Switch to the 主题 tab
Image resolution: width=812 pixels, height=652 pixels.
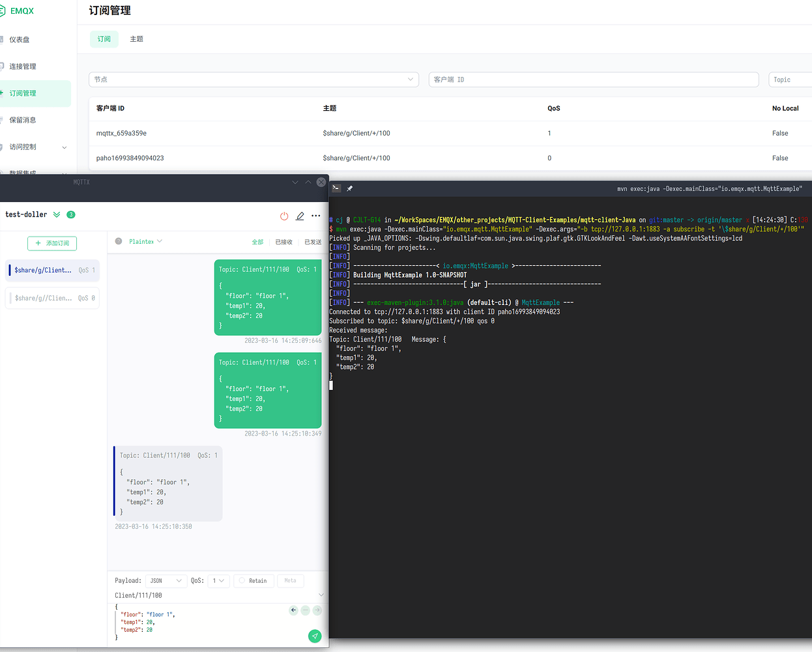point(136,39)
